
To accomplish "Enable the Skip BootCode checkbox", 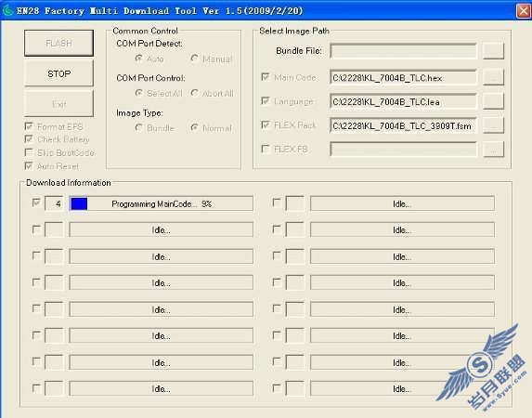I will tap(29, 152).
